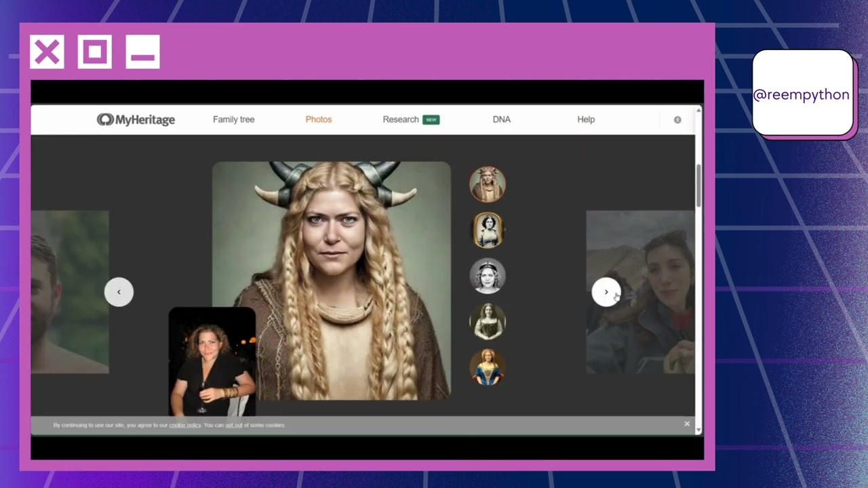Image resolution: width=868 pixels, height=488 pixels.
Task: Select the dark-dress portrait thumbnail
Action: (488, 321)
